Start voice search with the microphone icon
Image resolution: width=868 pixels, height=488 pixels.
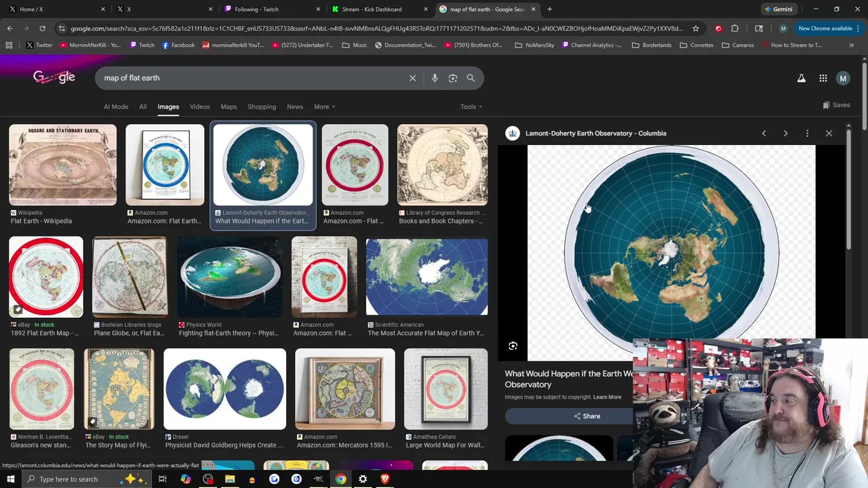coord(435,78)
